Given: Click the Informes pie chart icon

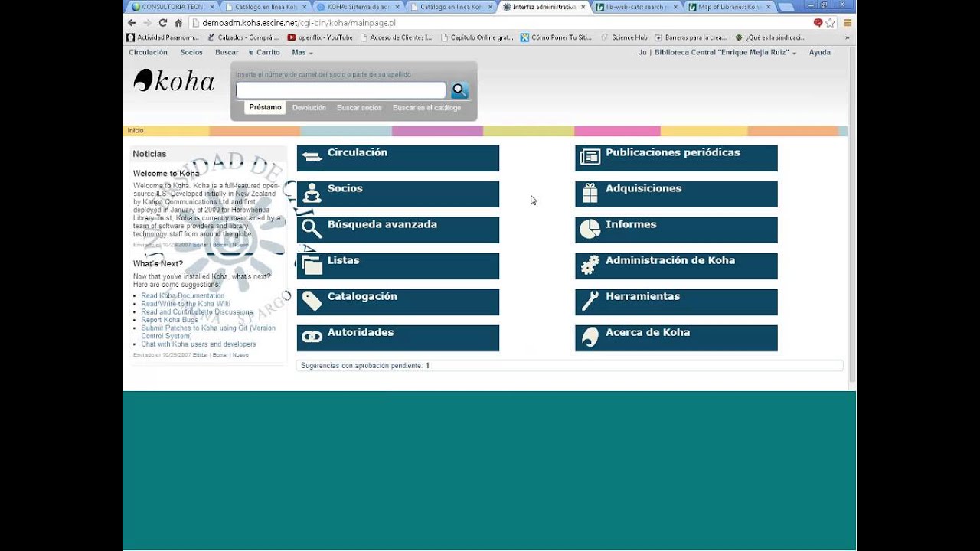Looking at the screenshot, I should point(590,229).
